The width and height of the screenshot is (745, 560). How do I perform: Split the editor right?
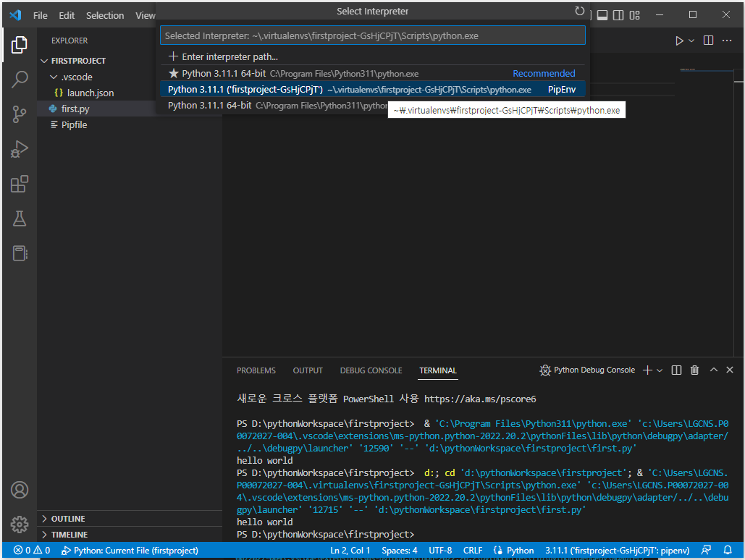tap(708, 41)
